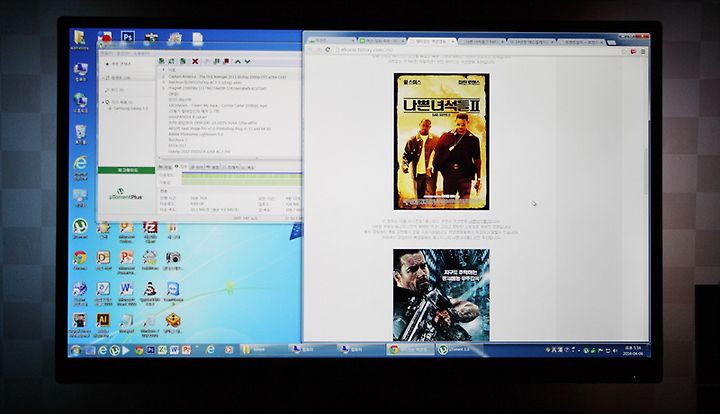This screenshot has height=414, width=720.
Task: Open Photoshop desktop shortcut
Action: tap(128, 38)
